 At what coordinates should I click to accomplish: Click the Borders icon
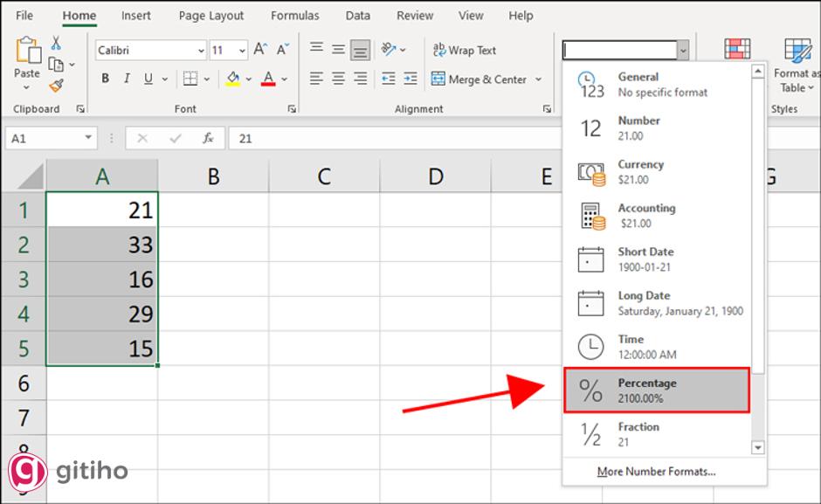[190, 79]
